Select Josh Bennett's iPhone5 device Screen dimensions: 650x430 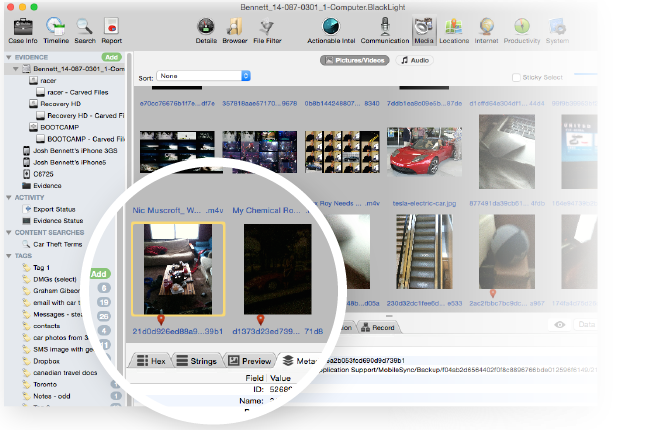click(x=70, y=162)
